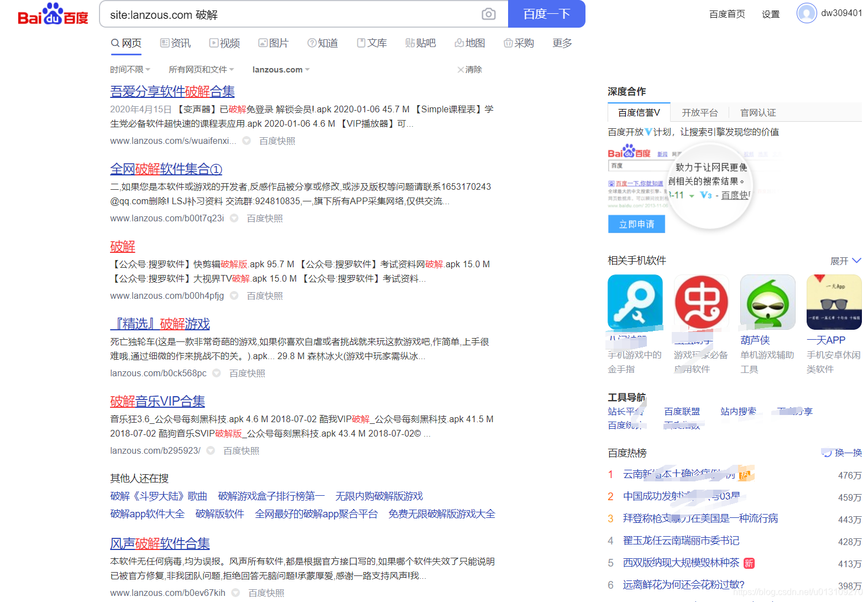Open 百度快照 for b00t7q23i result
868x602 pixels.
(x=264, y=218)
